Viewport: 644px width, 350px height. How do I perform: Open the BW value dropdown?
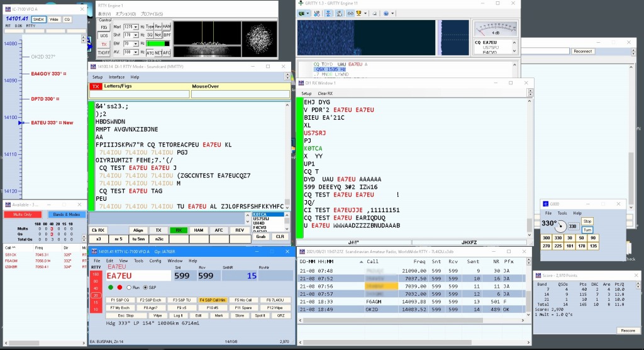136,43
